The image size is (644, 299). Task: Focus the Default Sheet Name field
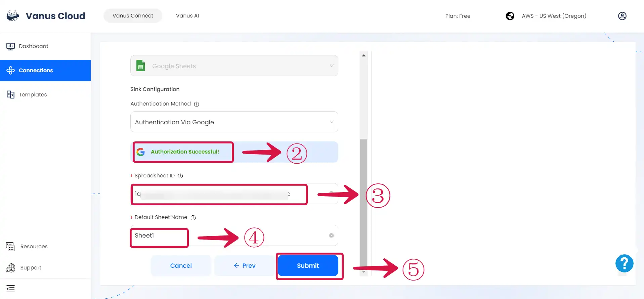234,236
